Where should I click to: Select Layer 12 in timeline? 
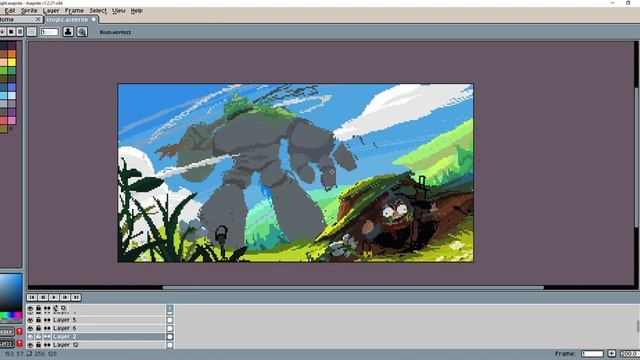tap(108, 345)
